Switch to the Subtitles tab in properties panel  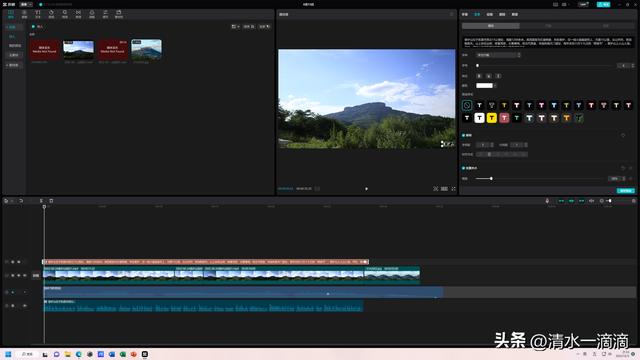(x=464, y=14)
